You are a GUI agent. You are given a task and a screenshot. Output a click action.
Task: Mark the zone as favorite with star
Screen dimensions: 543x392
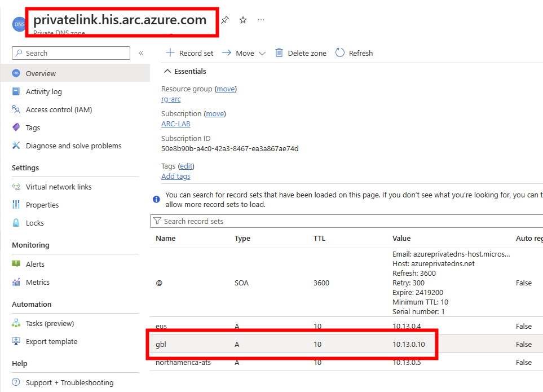[x=243, y=20]
